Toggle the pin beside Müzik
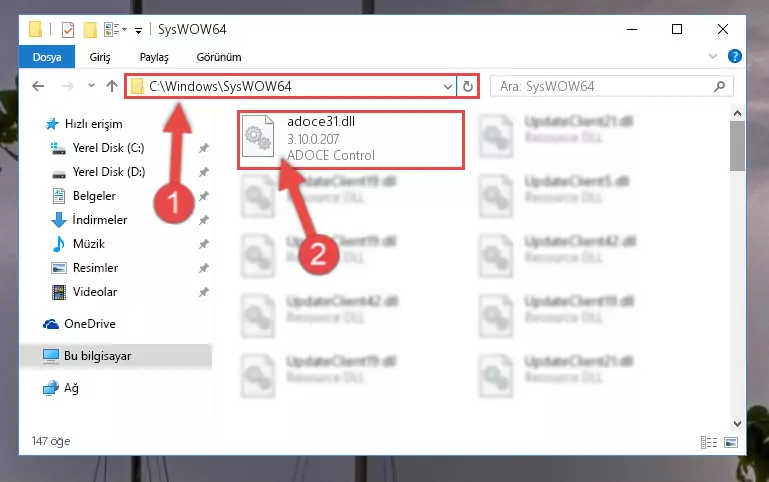 click(x=204, y=244)
